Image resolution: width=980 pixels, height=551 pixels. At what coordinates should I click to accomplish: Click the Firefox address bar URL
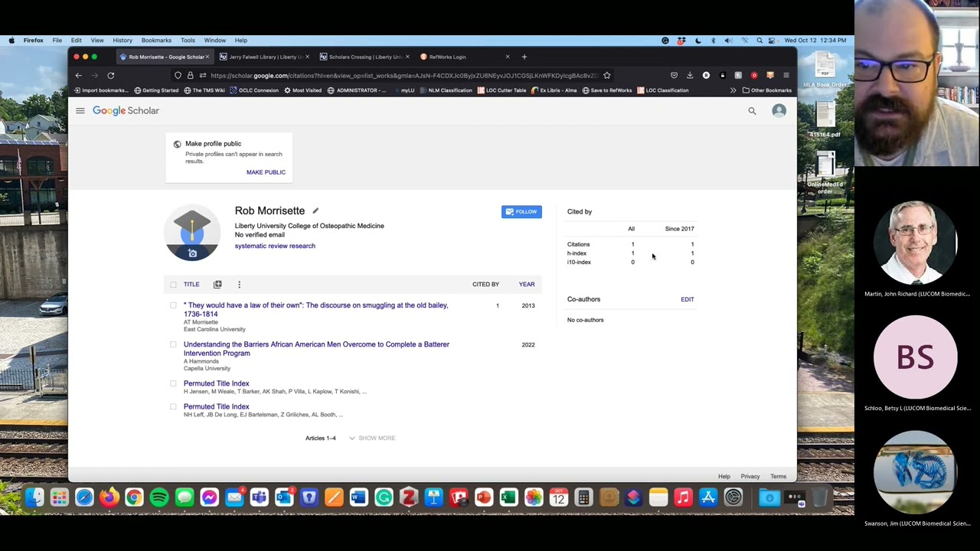coord(403,76)
